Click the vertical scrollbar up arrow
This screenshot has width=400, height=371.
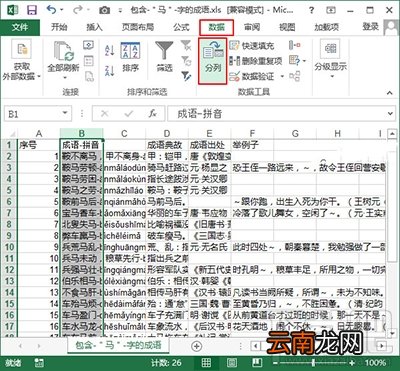click(x=392, y=134)
